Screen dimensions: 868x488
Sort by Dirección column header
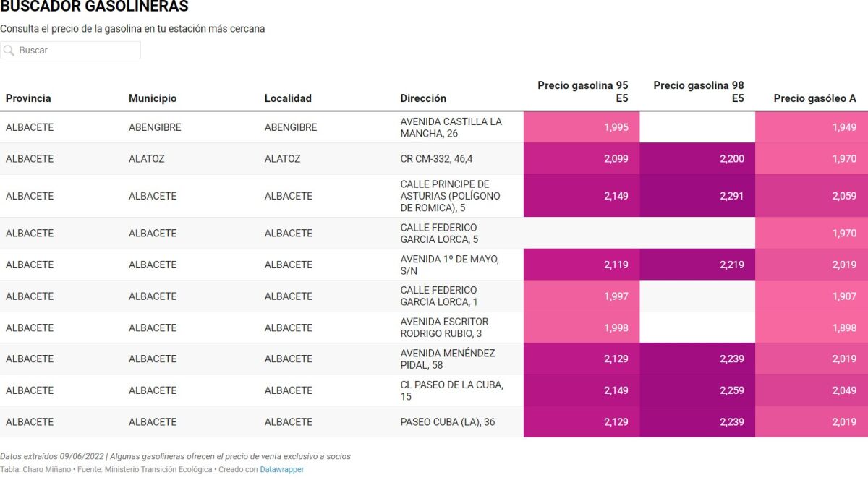coord(423,98)
